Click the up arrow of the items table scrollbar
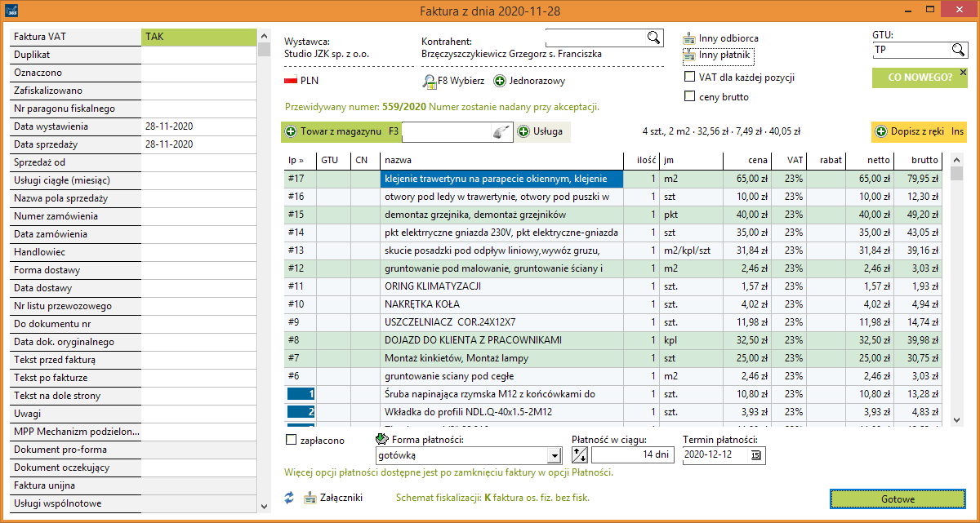 [957, 160]
